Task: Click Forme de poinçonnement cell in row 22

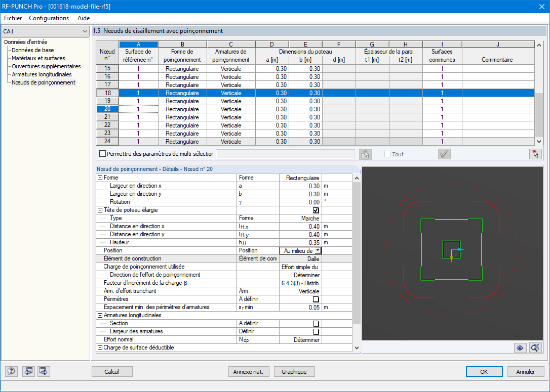Action: 182,125
